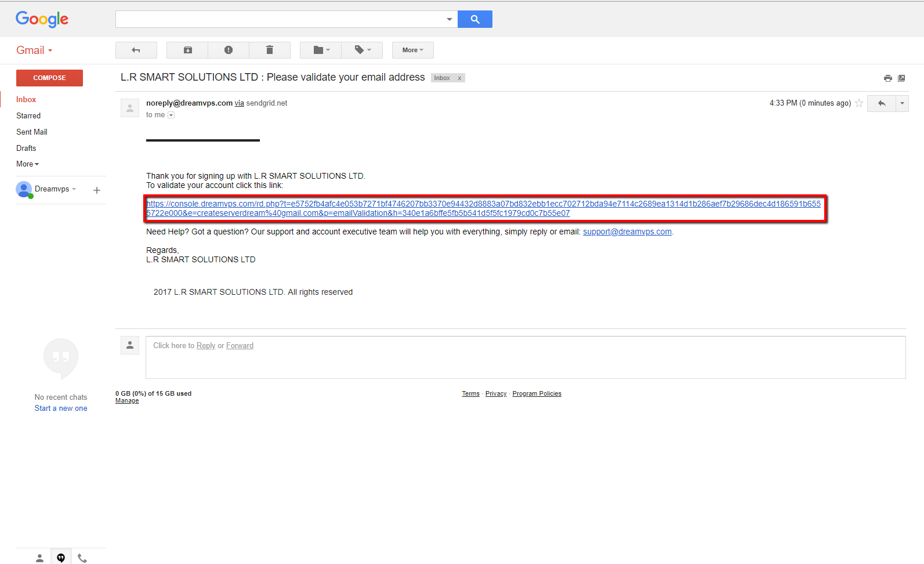Image resolution: width=924 pixels, height=564 pixels.
Task: Open the Sent Mail folder
Action: (x=32, y=132)
